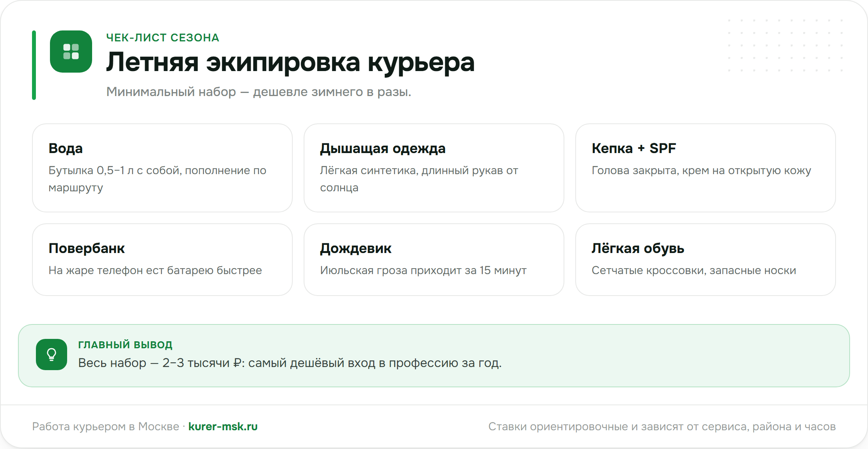Select the "Вода" card heading

tap(66, 148)
